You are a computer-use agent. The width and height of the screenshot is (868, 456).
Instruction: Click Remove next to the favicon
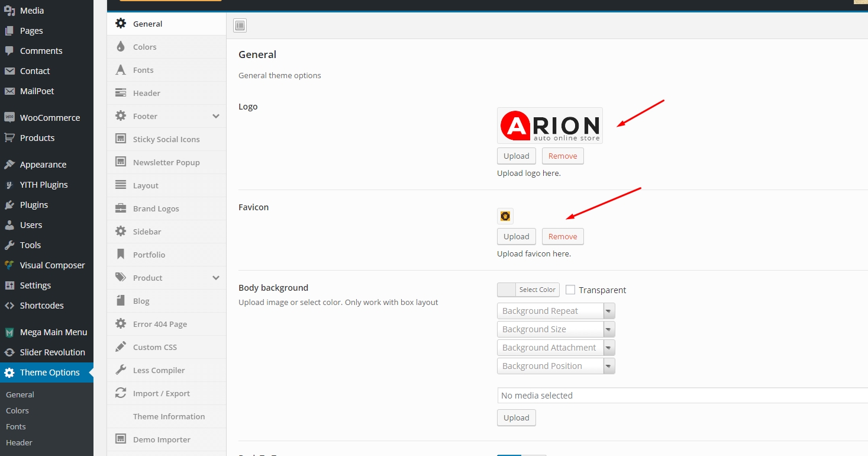(x=562, y=236)
